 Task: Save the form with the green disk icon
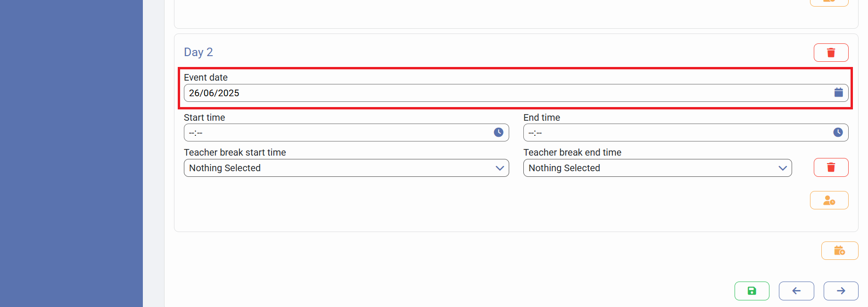coord(752,291)
